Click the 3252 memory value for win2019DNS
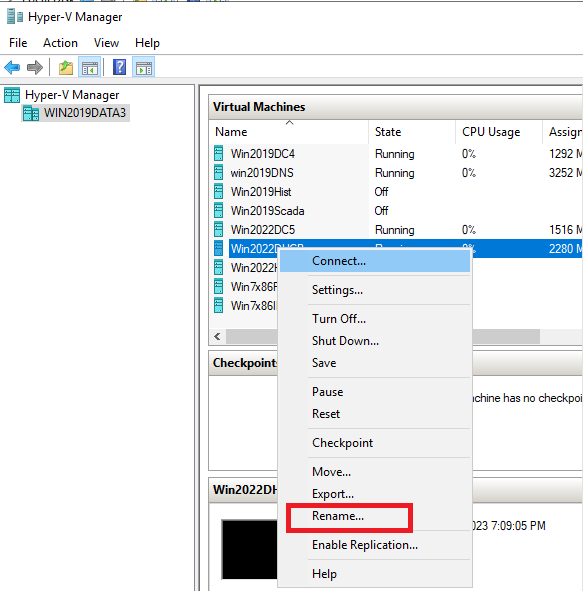This screenshot has height=591, width=583. tap(565, 173)
